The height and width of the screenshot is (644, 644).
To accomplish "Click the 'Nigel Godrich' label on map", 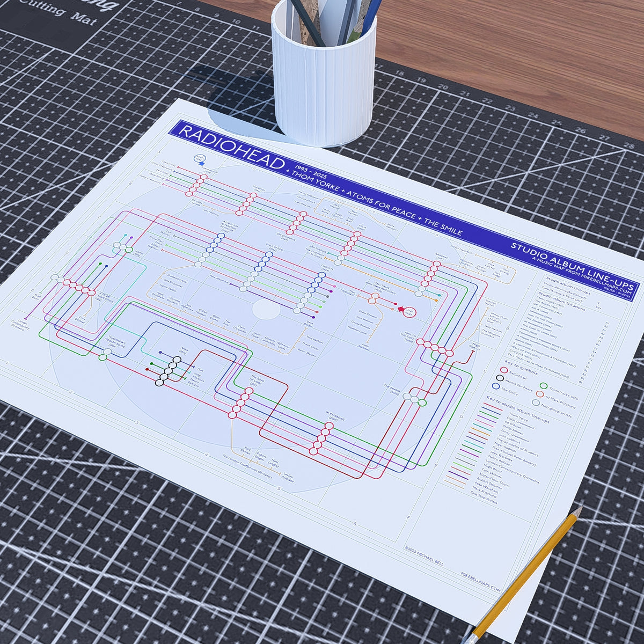I will tap(474, 347).
